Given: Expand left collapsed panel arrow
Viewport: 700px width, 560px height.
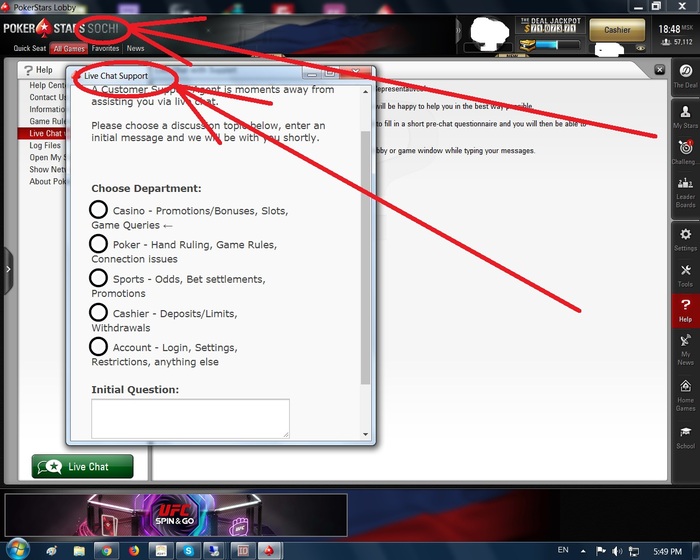Looking at the screenshot, I should pos(8,269).
